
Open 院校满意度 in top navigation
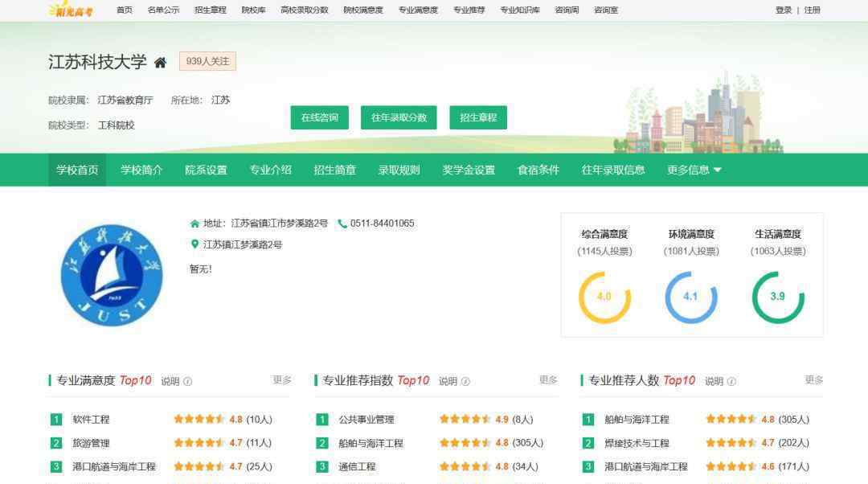[x=363, y=10]
